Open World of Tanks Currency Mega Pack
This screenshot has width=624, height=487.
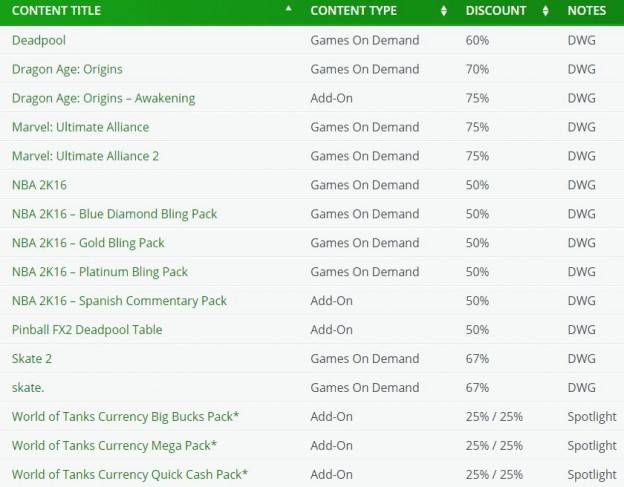tap(114, 446)
